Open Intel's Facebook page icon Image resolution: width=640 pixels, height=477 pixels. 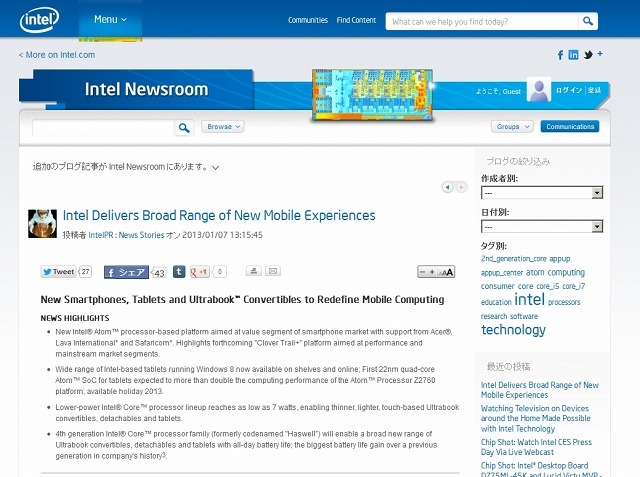click(560, 55)
